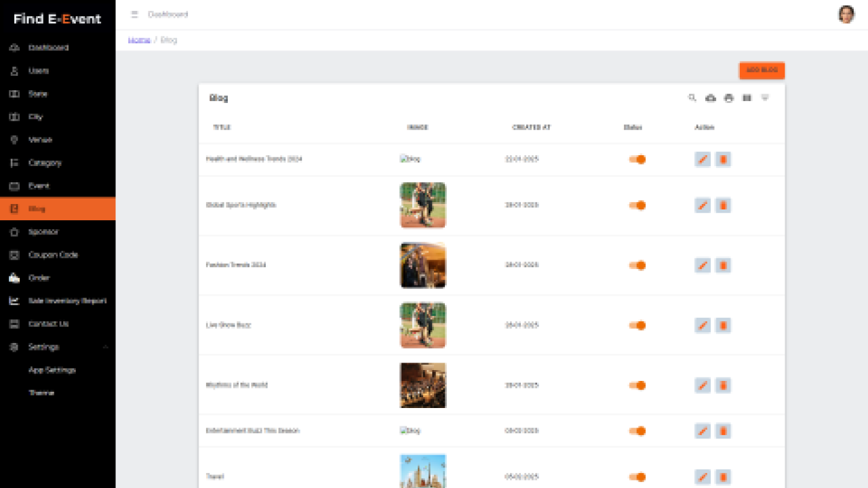Viewport: 868px width, 488px height.
Task: Toggle status for Health and Wellness Trends 2024
Action: 637,159
